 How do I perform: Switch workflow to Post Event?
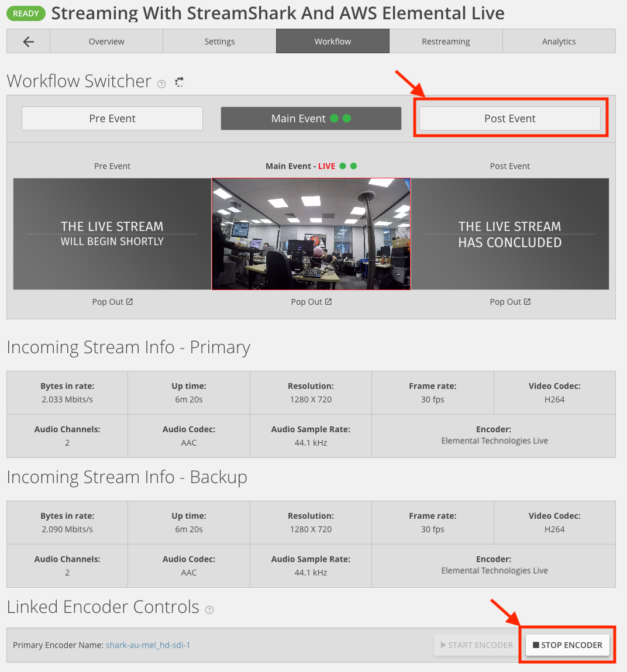pyautogui.click(x=510, y=118)
